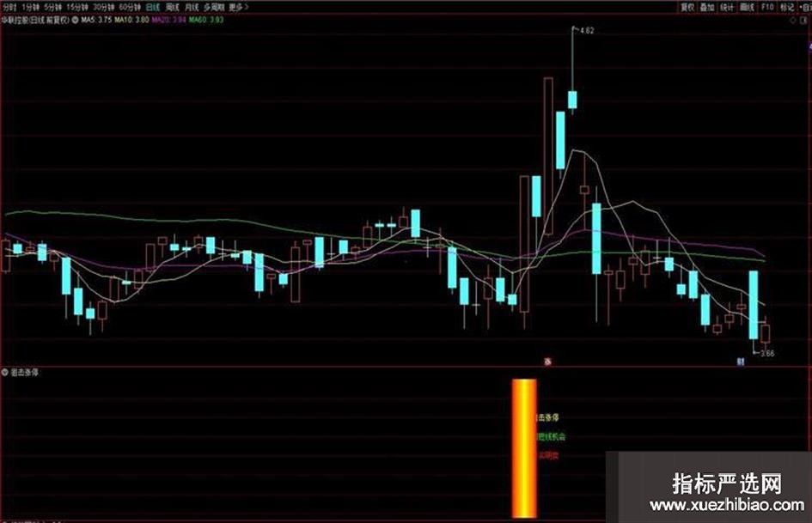Viewport: 812px width, 523px height.
Task: Click the stock title 日线 前复权 label
Action: tap(35, 21)
